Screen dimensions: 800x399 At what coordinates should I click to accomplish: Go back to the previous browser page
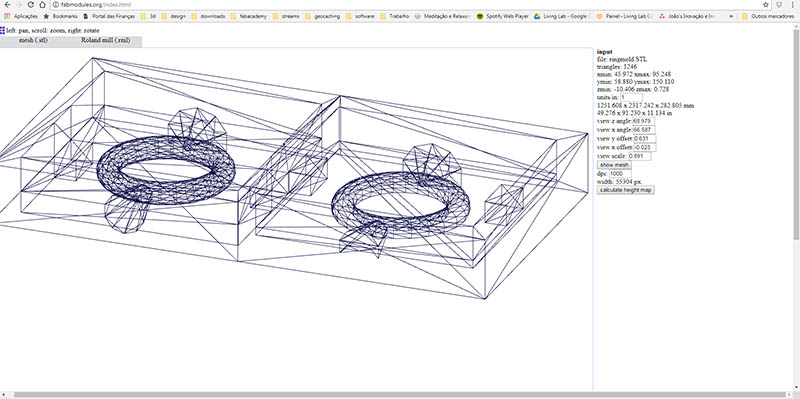click(7, 5)
